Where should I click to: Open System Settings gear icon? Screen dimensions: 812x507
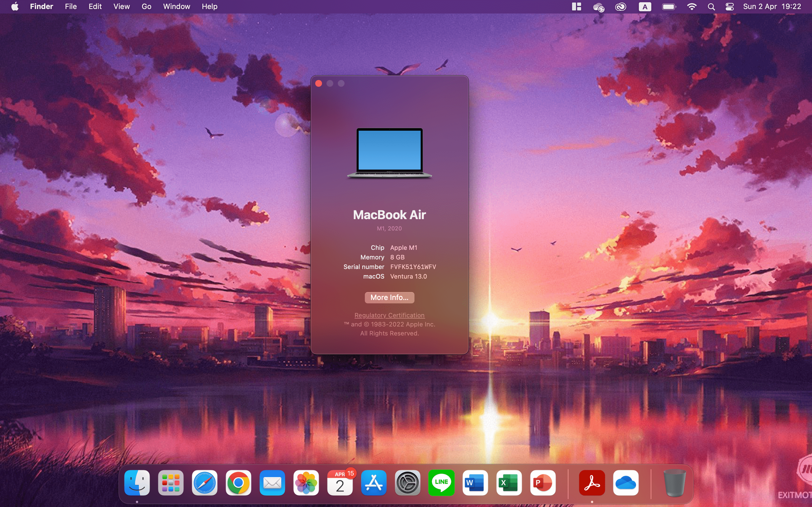tap(407, 483)
